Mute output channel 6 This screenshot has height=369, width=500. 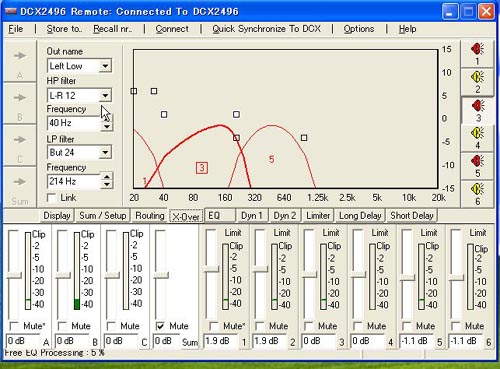pos(456,326)
